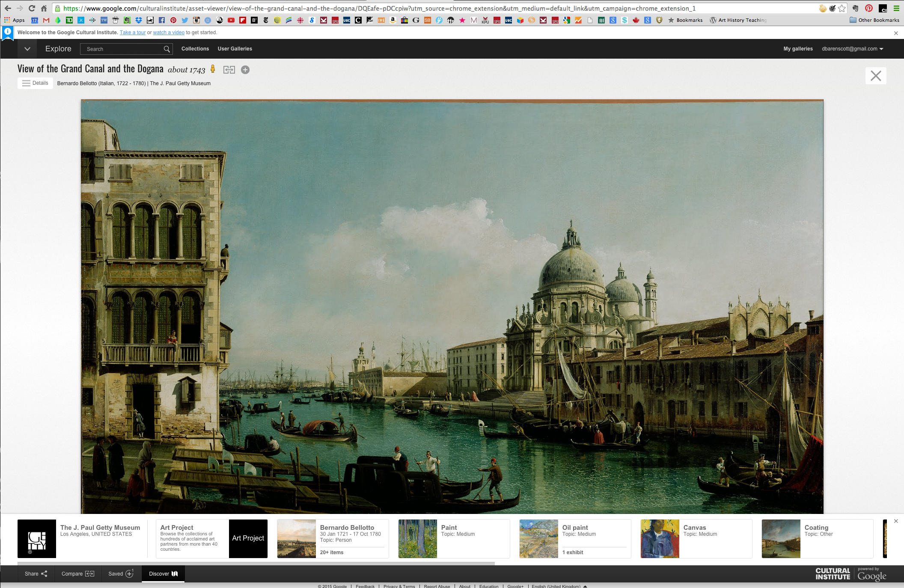Close the artwork viewer with large X

[876, 76]
